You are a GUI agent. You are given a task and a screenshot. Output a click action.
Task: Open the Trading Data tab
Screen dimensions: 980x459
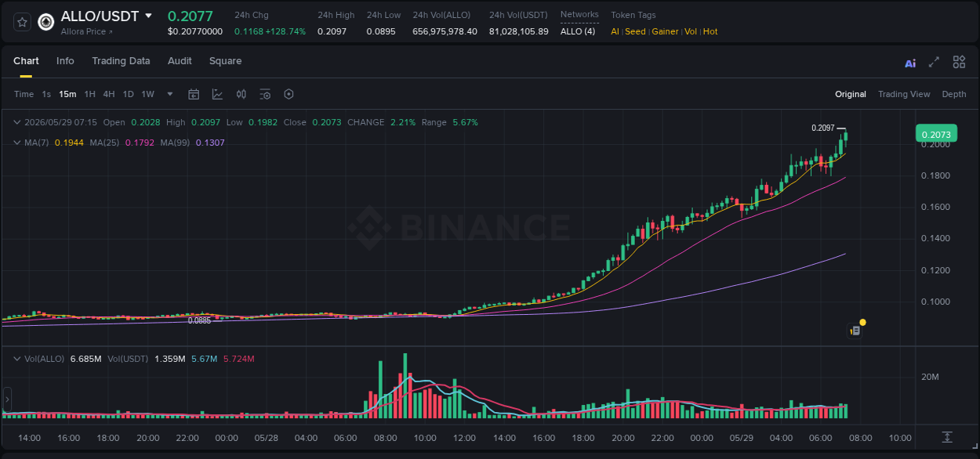coord(121,61)
